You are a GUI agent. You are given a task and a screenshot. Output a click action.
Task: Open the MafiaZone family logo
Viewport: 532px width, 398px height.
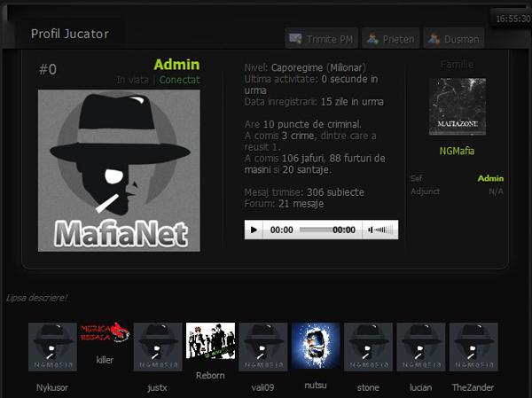(457, 106)
